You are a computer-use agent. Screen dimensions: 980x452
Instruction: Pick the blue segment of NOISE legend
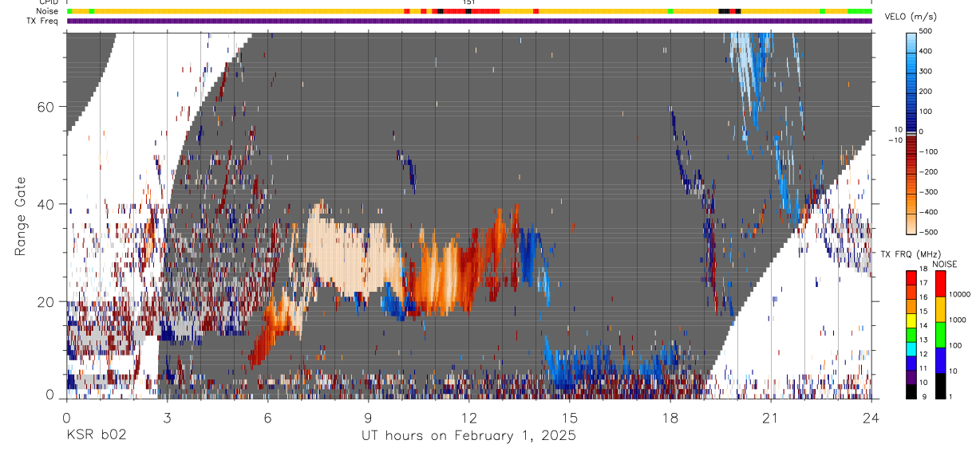pyautogui.click(x=940, y=360)
